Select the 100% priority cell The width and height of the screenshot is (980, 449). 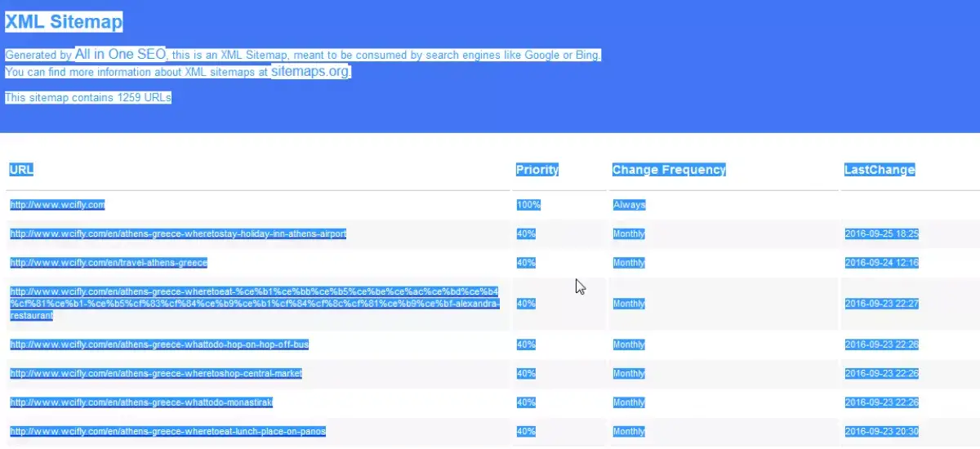coord(528,205)
